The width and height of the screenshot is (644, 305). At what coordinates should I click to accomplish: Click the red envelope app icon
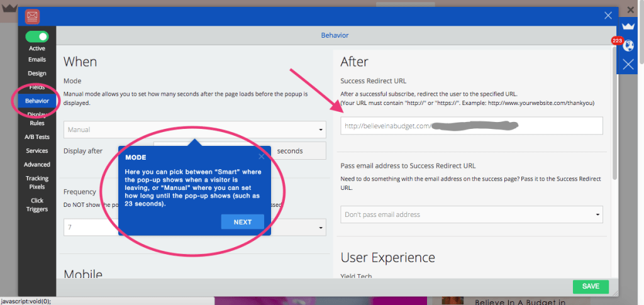tap(33, 16)
